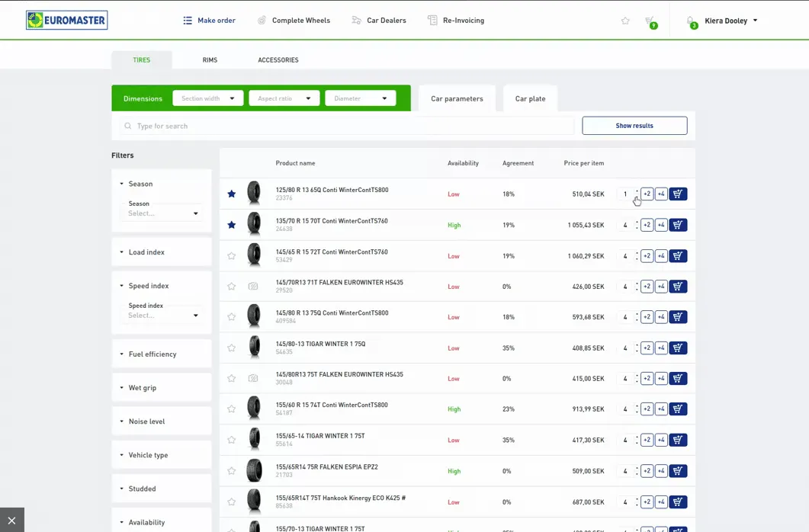Focus the Type for search field
809x532 pixels.
click(347, 126)
